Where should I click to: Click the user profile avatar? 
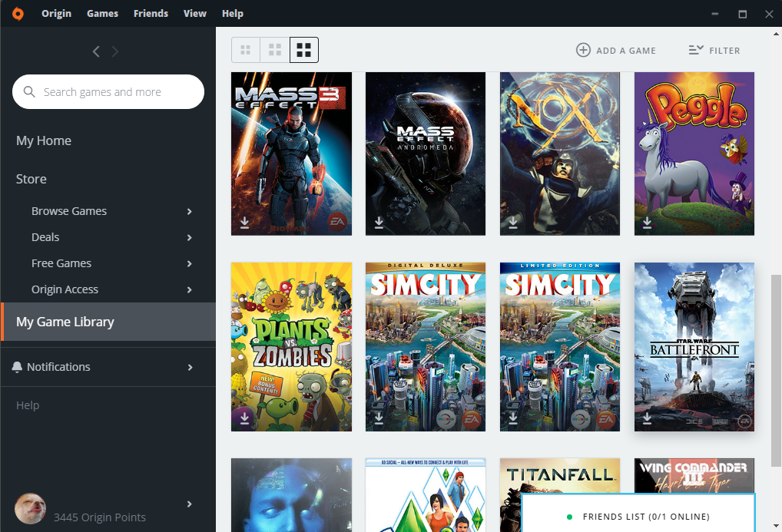[x=30, y=508]
